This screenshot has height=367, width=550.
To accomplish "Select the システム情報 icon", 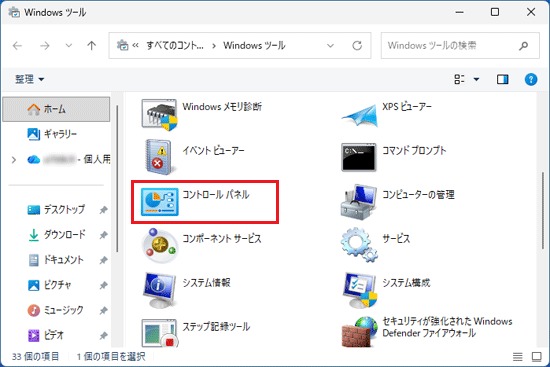I will click(160, 290).
